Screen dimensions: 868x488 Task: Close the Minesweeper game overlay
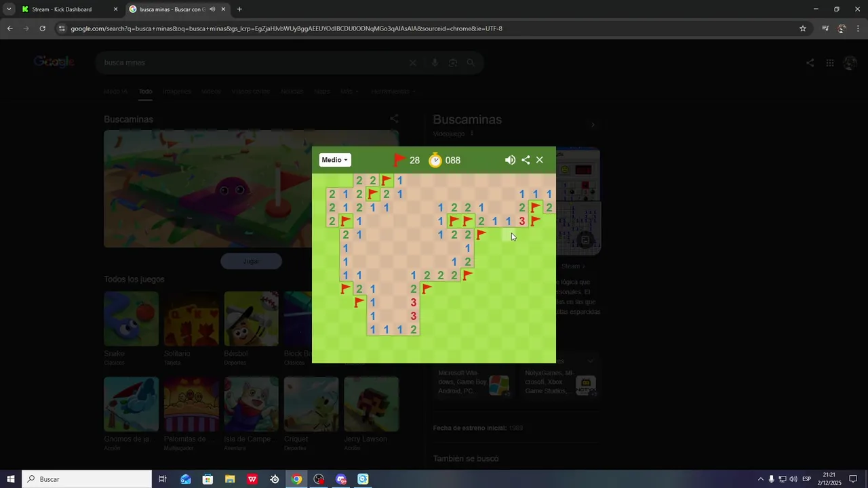click(540, 160)
